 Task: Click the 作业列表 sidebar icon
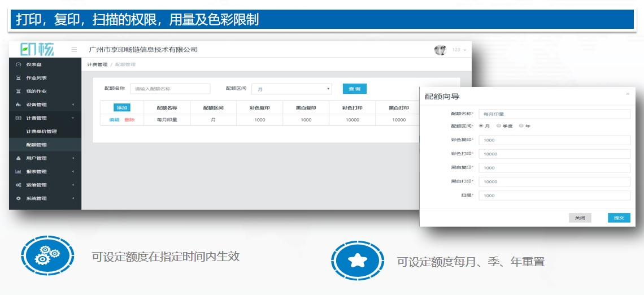click(x=19, y=78)
